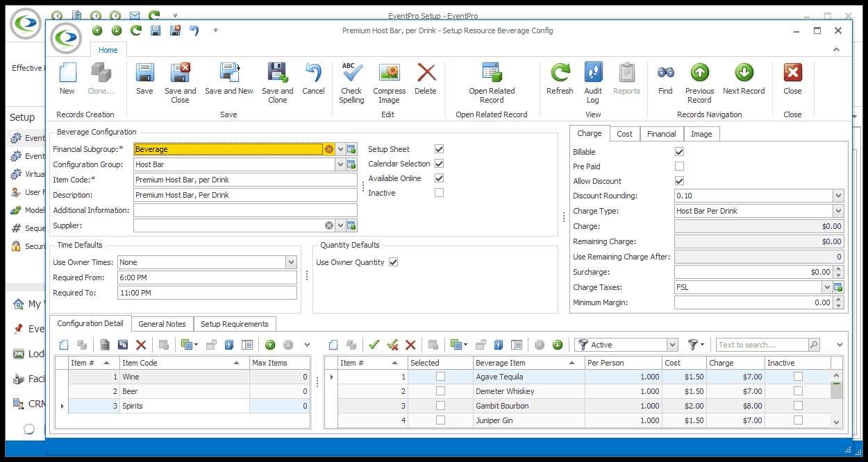
Task: Toggle the Setup Sheet checkbox
Action: [x=439, y=149]
